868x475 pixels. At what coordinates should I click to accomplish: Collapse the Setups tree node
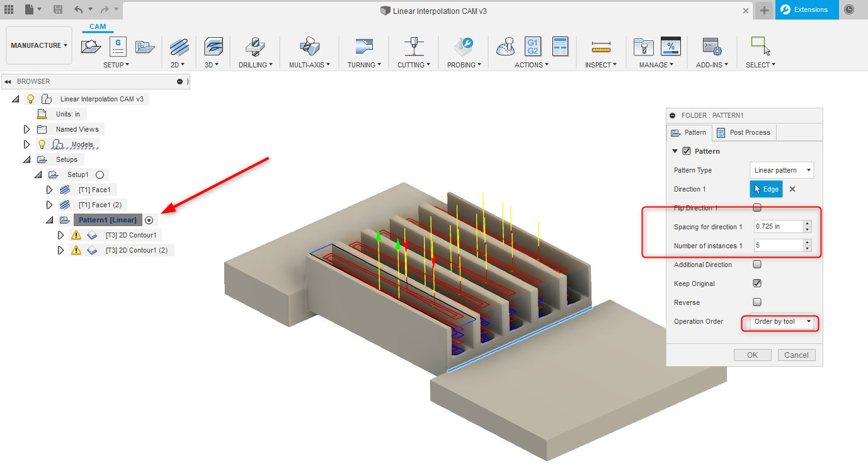click(x=26, y=159)
